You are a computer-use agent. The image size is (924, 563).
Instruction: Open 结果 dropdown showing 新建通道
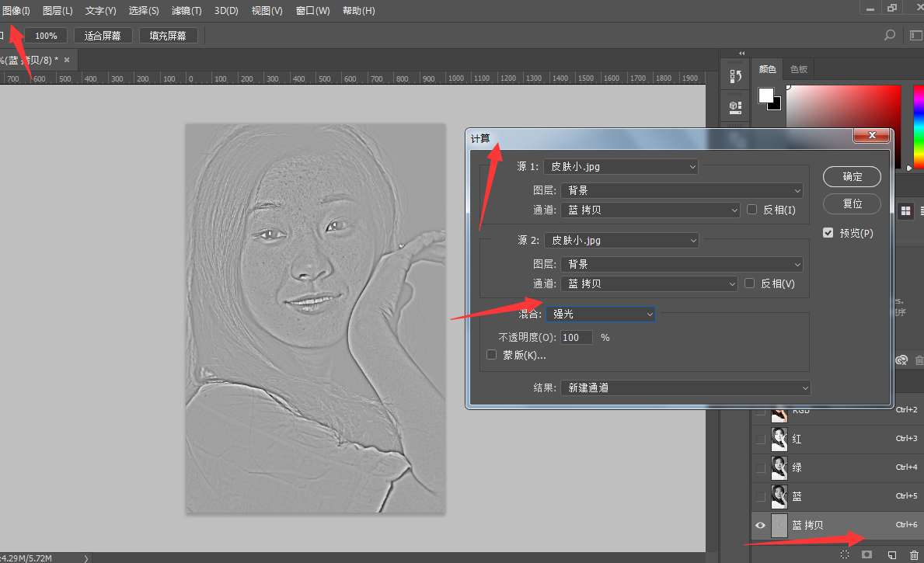tap(685, 387)
